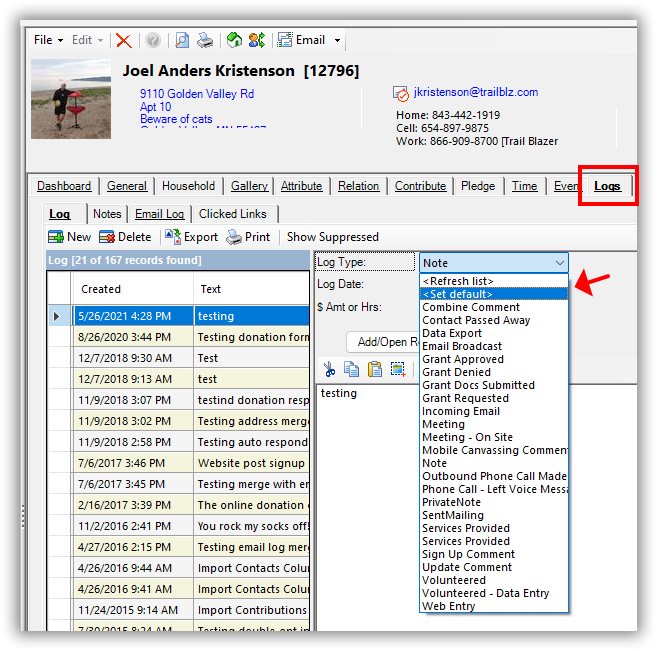Click the clipboard paste icon in editor
The image size is (657, 651).
374,369
